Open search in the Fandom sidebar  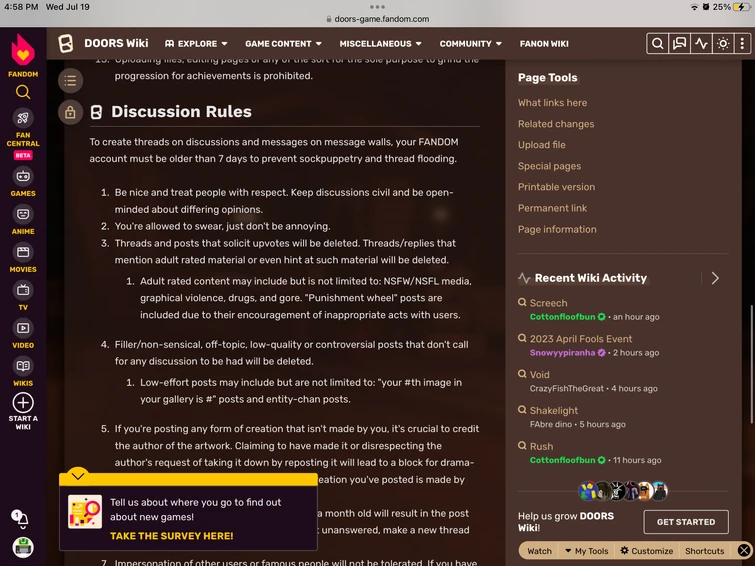23,92
